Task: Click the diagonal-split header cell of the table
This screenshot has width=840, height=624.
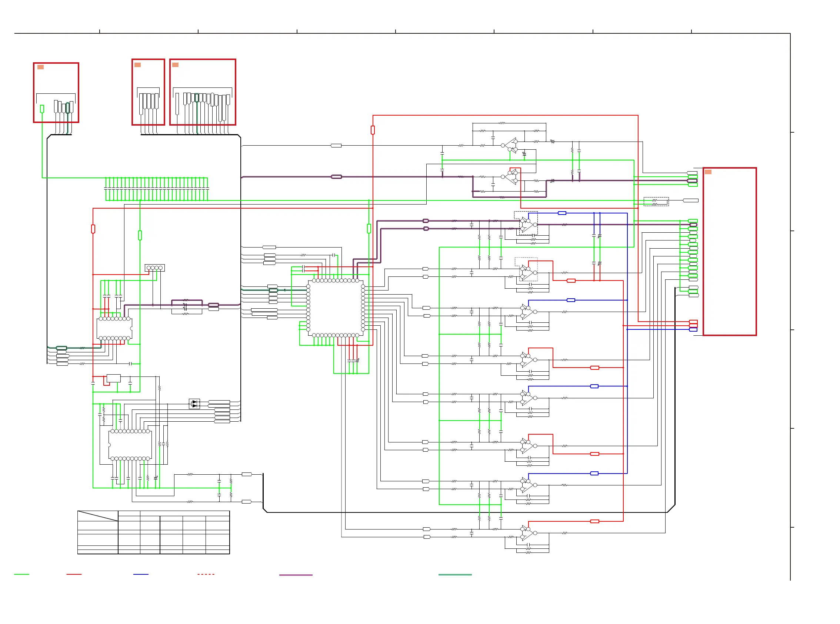Action: click(x=97, y=515)
